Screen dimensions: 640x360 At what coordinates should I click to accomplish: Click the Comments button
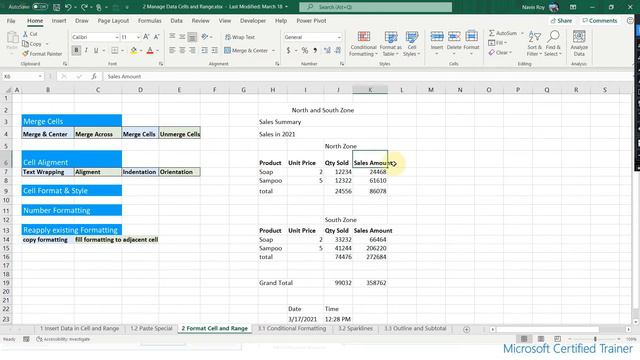pos(600,20)
